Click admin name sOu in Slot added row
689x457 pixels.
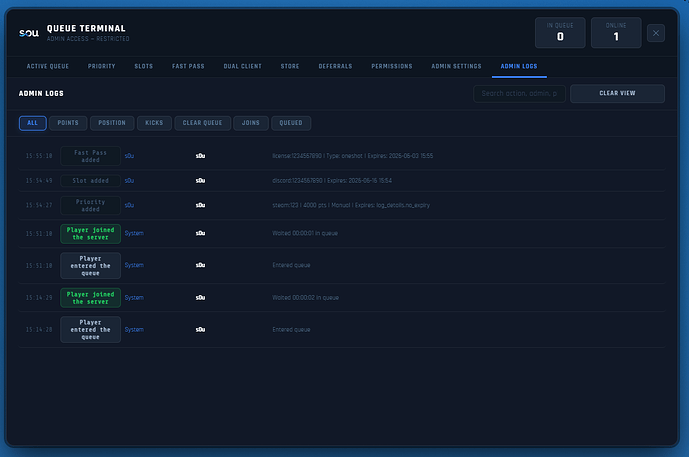[x=129, y=181]
